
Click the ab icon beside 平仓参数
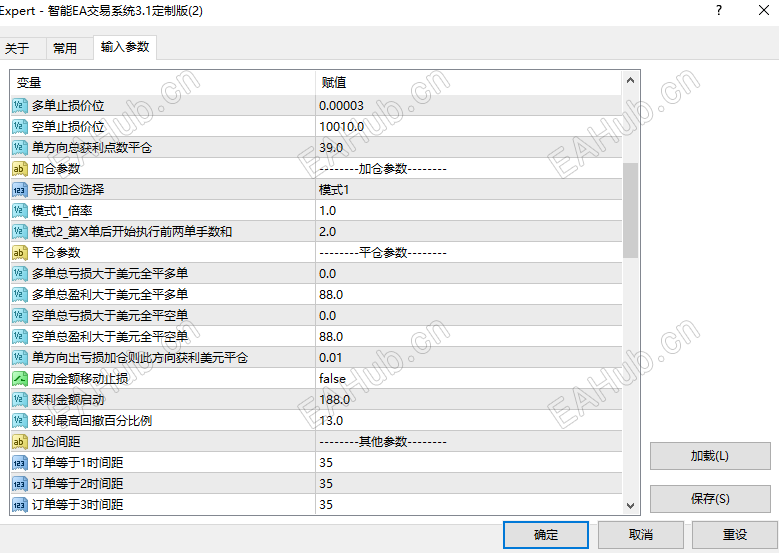click(19, 252)
